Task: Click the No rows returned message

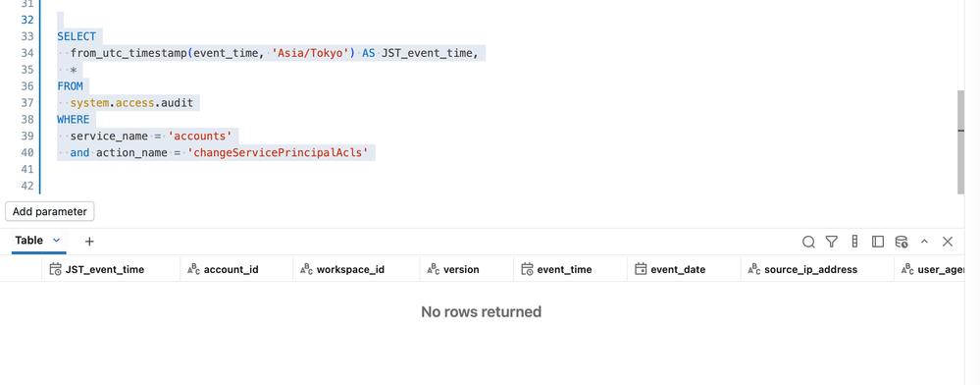Action: (482, 311)
